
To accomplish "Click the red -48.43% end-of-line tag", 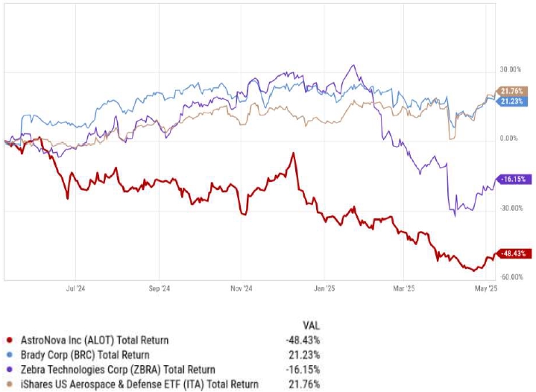I will coord(514,253).
